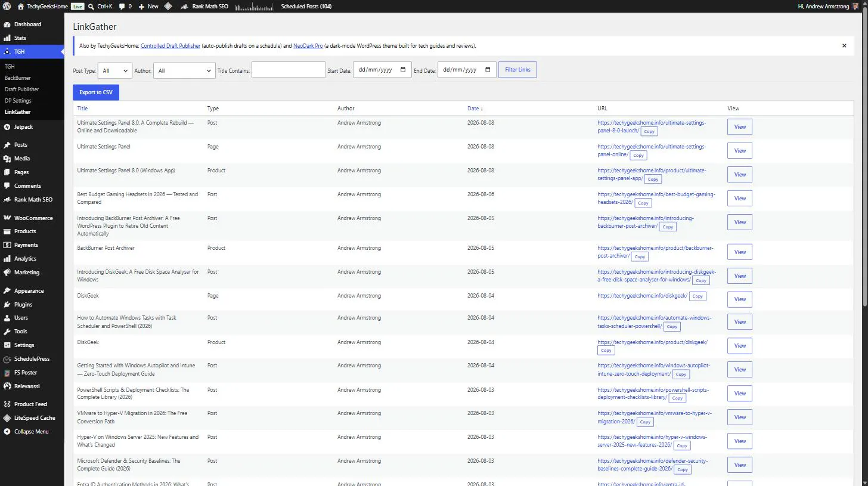
Task: Open the DP Settings submenu item
Action: tap(18, 101)
